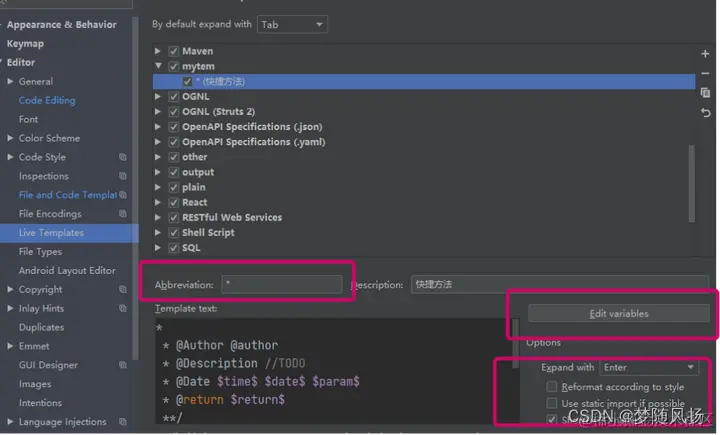
Task: Expand the Shell Script group
Action: 158,232
